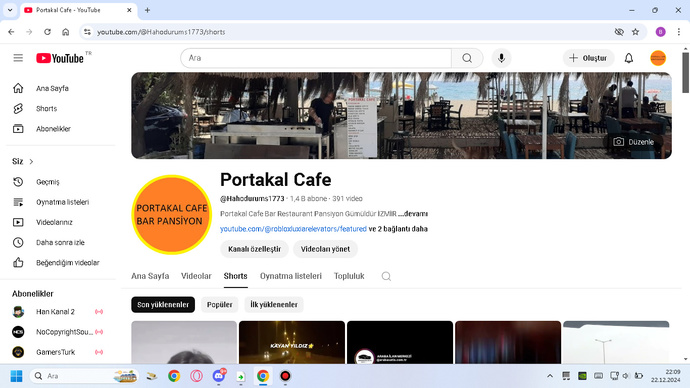The height and width of the screenshot is (388, 690).
Task: Open Opera from the taskbar
Action: coord(196,376)
